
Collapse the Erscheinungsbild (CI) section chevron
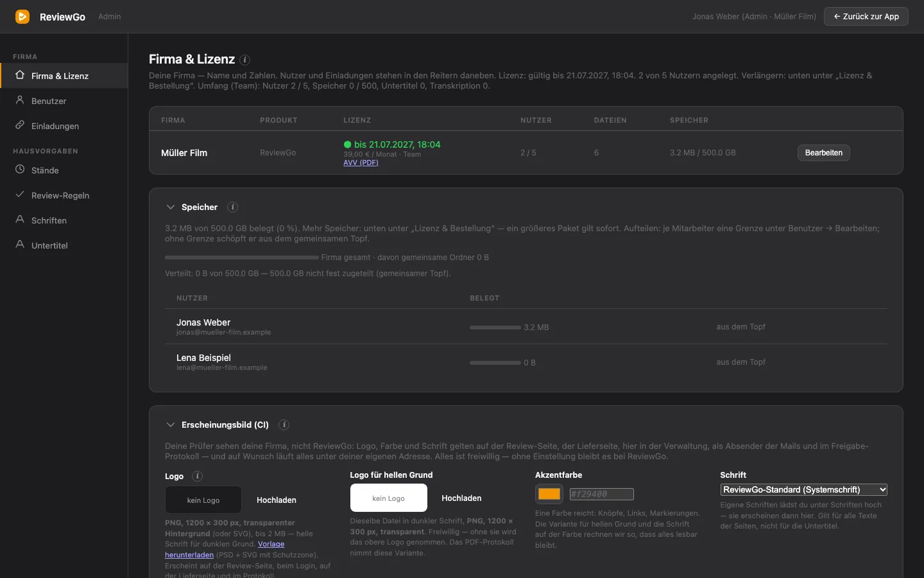pyautogui.click(x=170, y=425)
